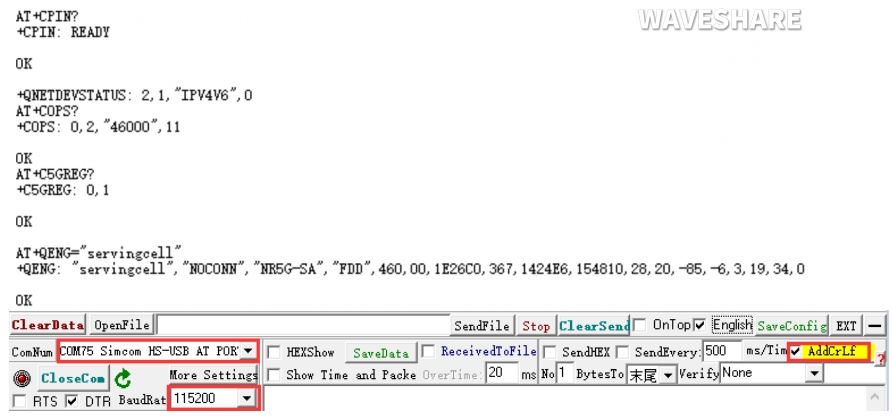
Task: Click the red question mark help icon
Action: coord(881,357)
